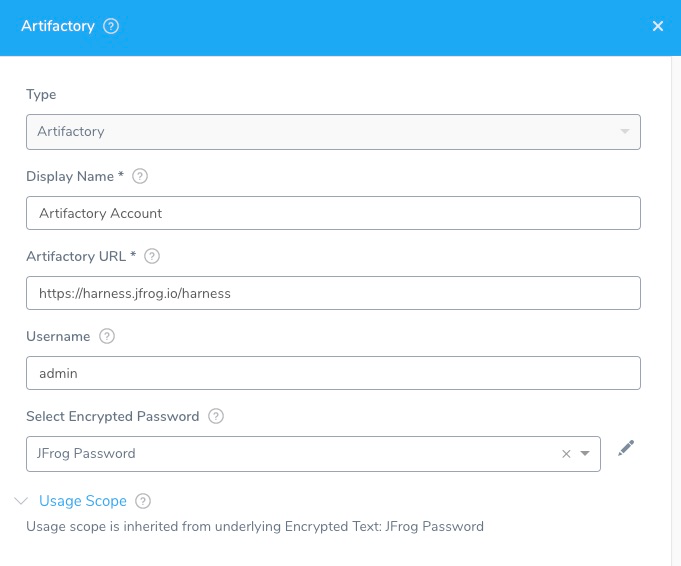Close the Artifactory dialog

[658, 26]
